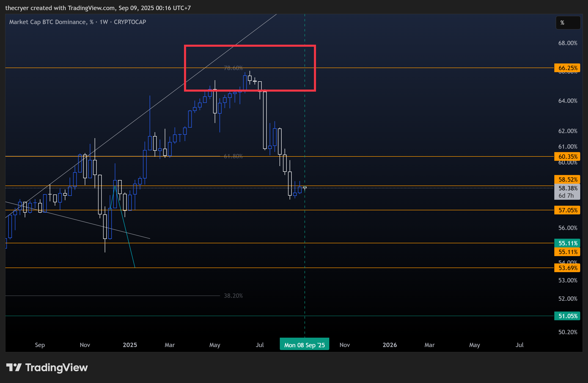Click the 50.20% axis value
Screen dimensions: 588x383
pos(568,332)
